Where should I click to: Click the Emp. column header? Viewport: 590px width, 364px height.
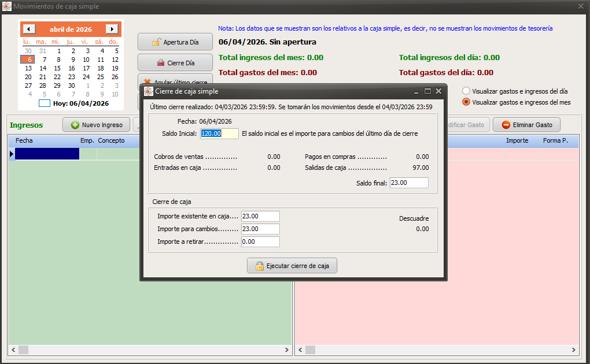click(x=87, y=140)
